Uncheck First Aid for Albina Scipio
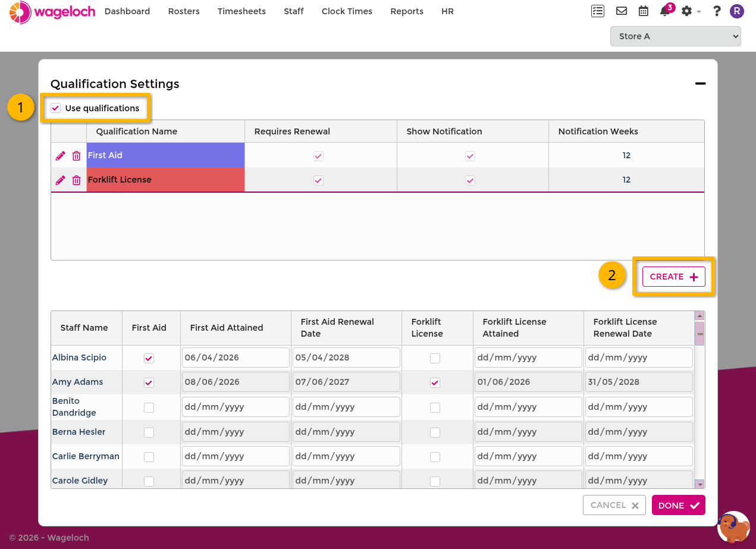 [149, 359]
